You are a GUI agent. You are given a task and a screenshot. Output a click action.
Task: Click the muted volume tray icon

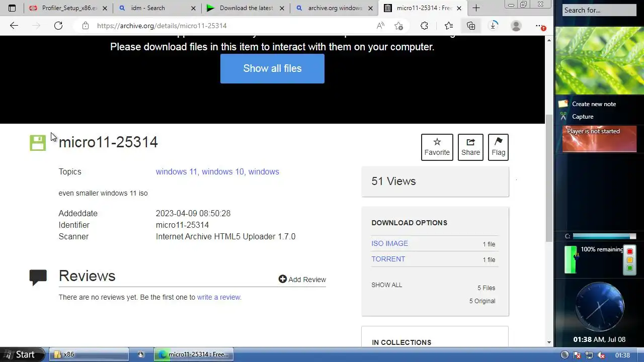601,355
